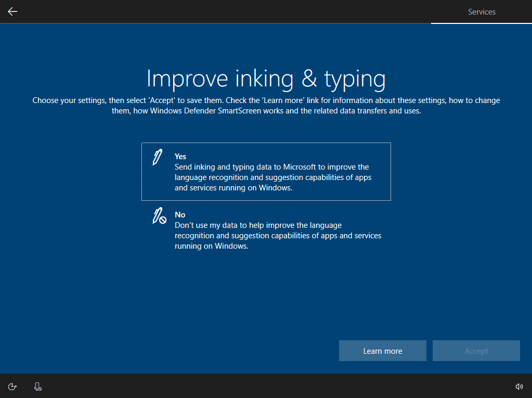Click the 'Improve inking & typing' heading
The width and height of the screenshot is (532, 398).
click(266, 79)
